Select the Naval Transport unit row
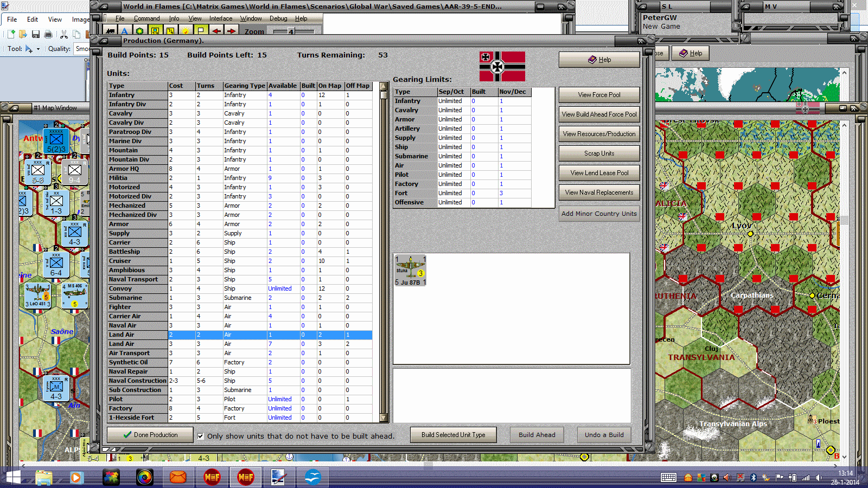 coord(240,280)
